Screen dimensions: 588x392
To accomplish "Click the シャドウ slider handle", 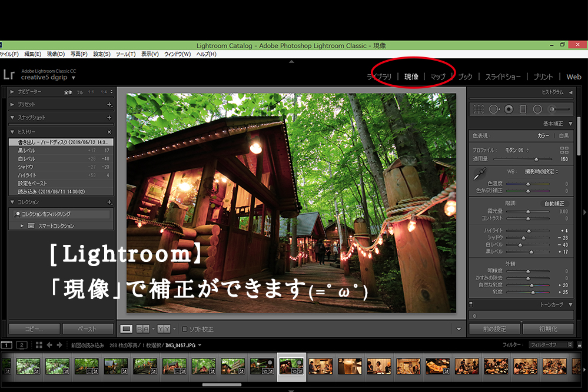I will tap(523, 238).
